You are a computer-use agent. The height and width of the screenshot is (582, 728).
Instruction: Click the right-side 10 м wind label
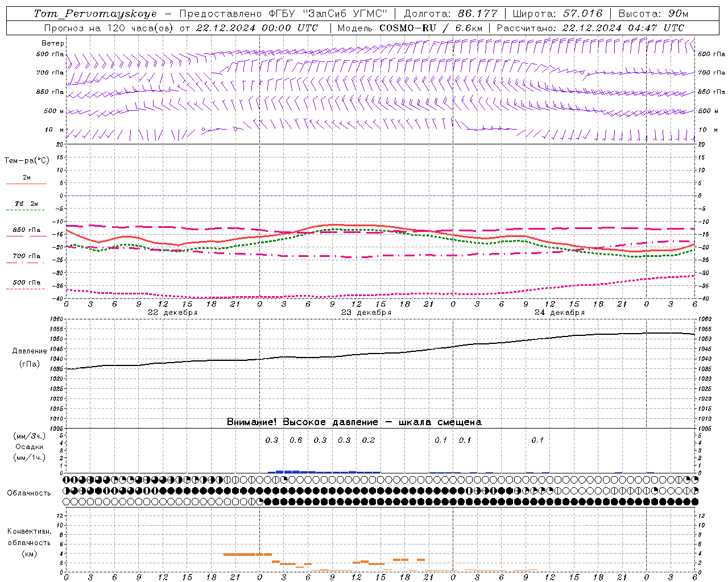click(708, 130)
